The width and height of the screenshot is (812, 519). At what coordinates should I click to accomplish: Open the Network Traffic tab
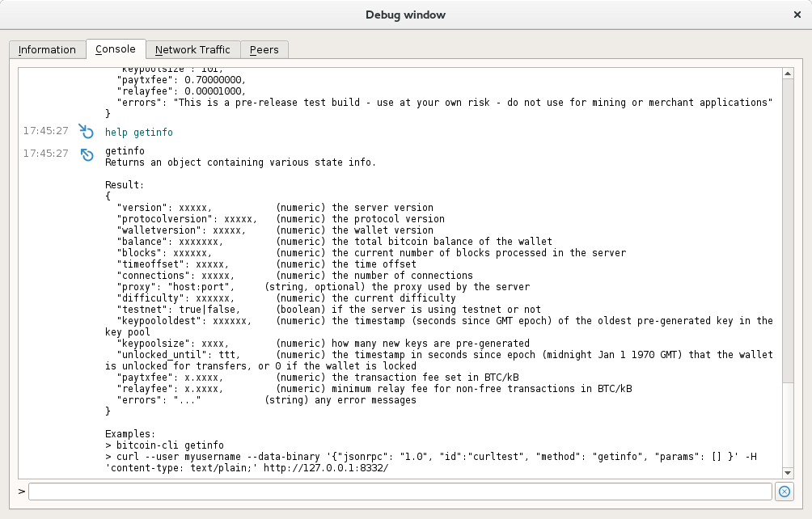pyautogui.click(x=192, y=49)
